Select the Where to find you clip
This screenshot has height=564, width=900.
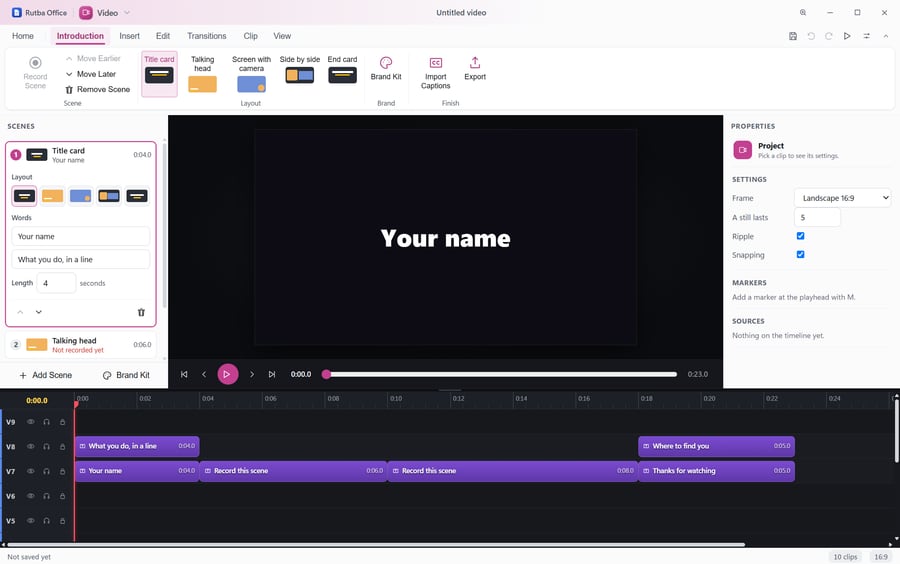[716, 446]
